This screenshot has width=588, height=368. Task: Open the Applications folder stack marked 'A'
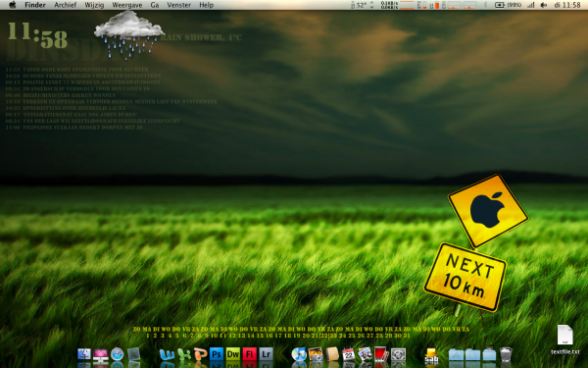[456, 354]
